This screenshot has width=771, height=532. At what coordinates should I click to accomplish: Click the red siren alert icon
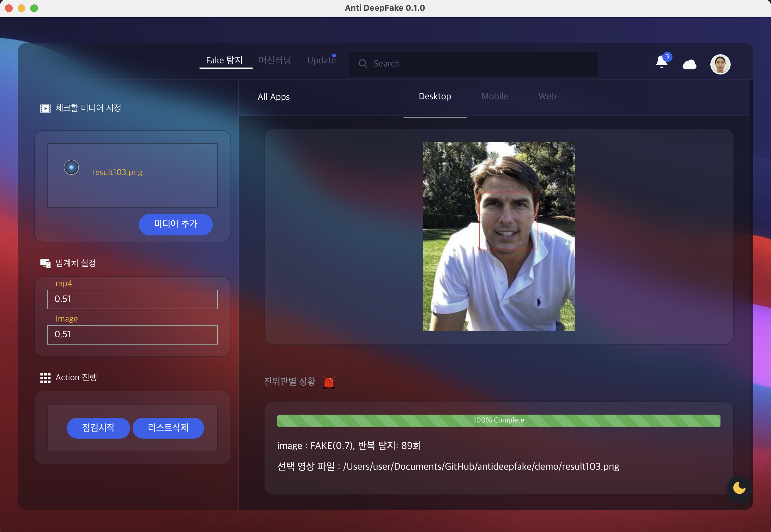coord(329,382)
